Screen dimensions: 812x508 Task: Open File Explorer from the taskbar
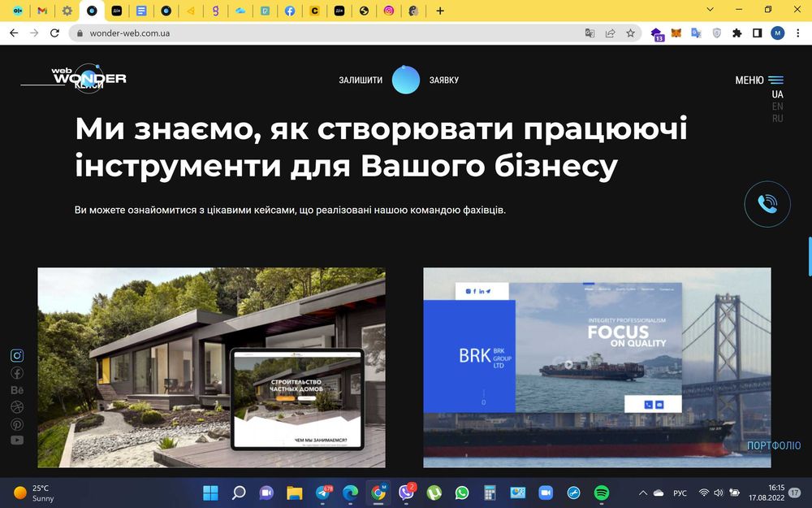pyautogui.click(x=295, y=493)
